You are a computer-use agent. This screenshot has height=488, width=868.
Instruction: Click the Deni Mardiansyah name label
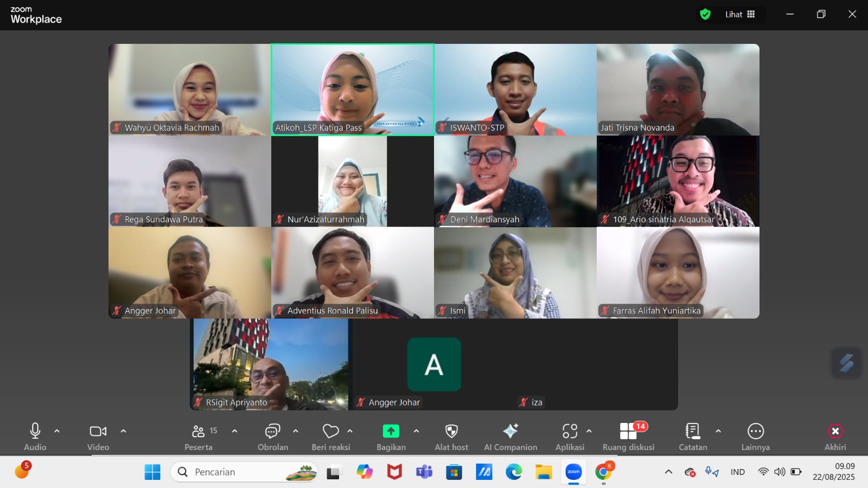point(485,220)
